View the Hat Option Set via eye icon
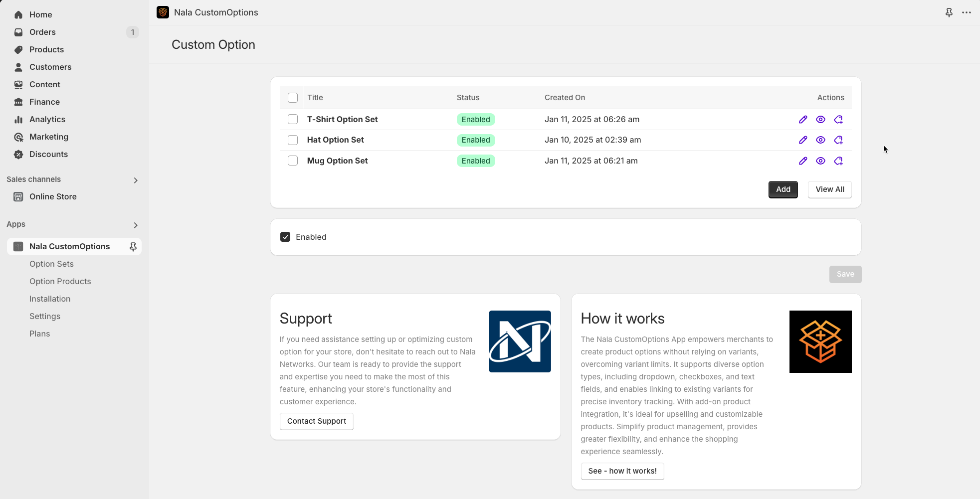Screen dimensions: 980x499 click(x=820, y=140)
